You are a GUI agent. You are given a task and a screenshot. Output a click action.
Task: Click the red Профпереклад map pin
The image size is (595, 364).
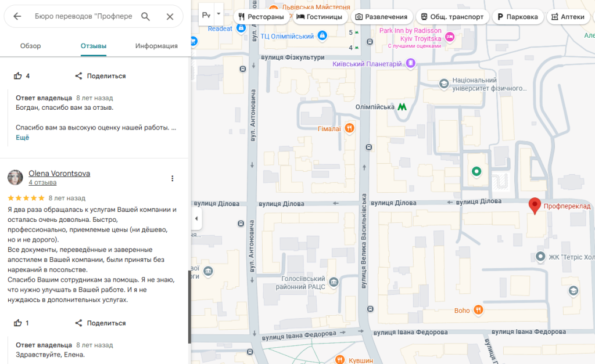[x=535, y=206]
